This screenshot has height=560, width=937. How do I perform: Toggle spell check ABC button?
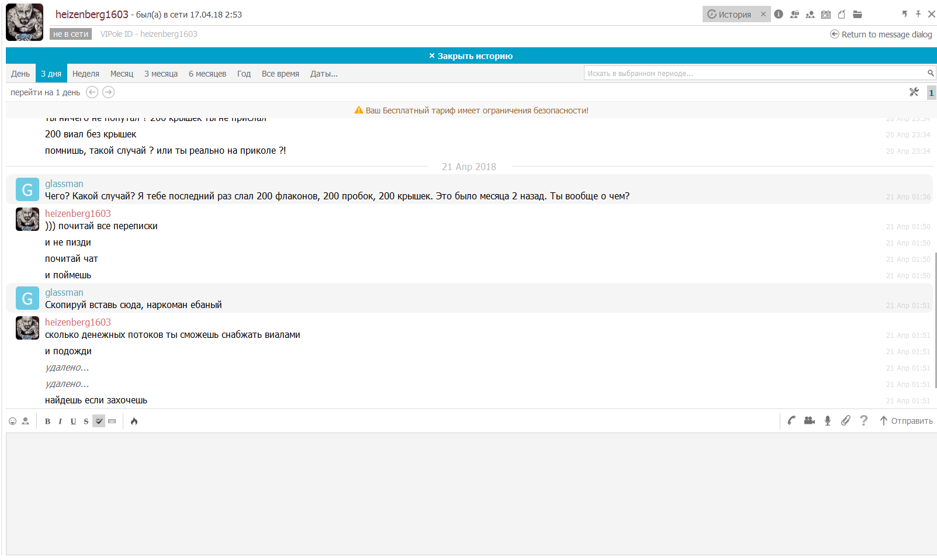99,421
